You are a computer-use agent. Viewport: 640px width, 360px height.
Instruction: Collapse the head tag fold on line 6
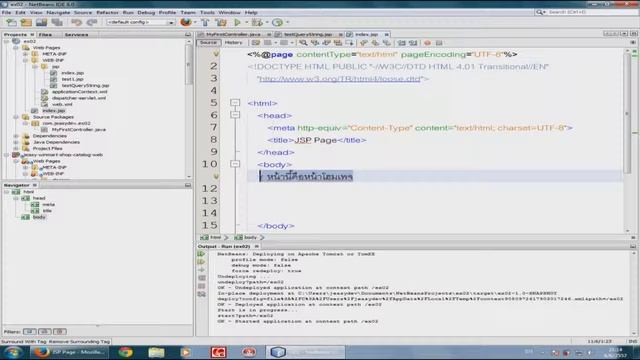235,115
